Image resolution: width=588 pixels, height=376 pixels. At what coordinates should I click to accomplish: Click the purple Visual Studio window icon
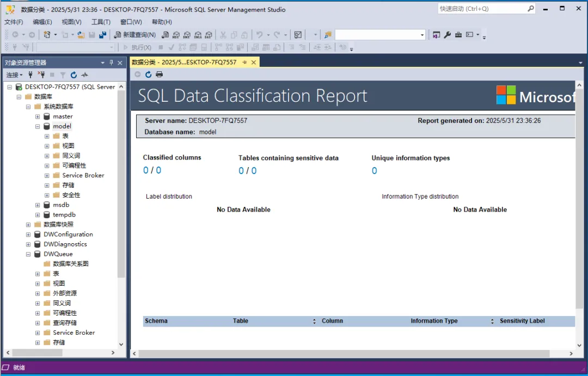point(436,35)
